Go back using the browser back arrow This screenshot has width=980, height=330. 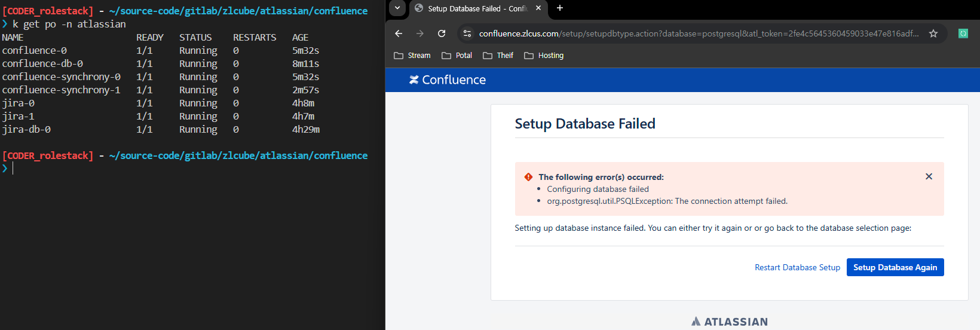(x=399, y=33)
